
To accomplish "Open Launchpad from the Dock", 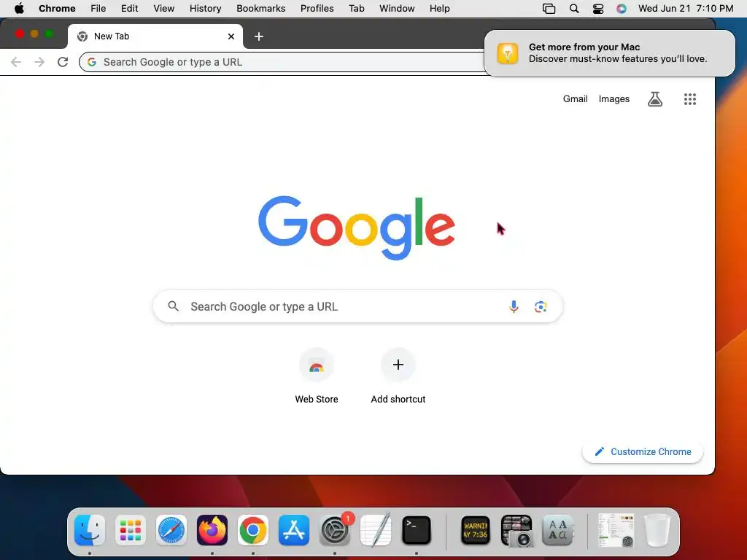I will tap(131, 530).
